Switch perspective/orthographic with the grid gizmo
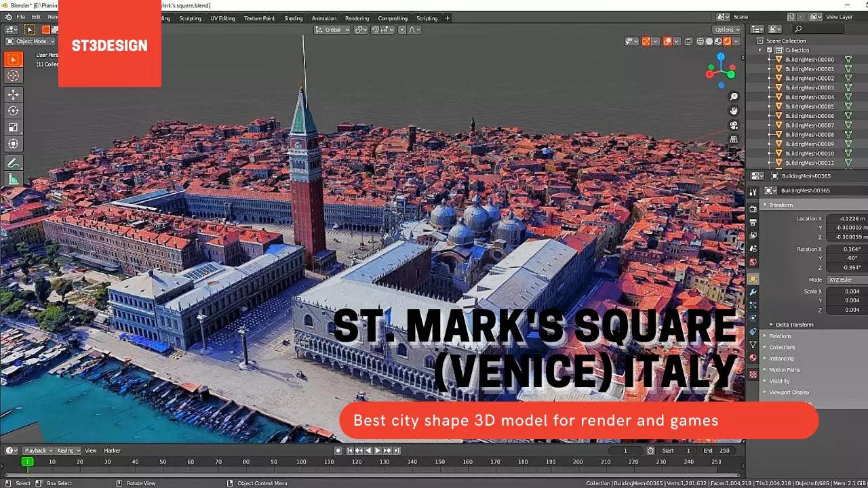The width and height of the screenshot is (868, 488). 734,140
